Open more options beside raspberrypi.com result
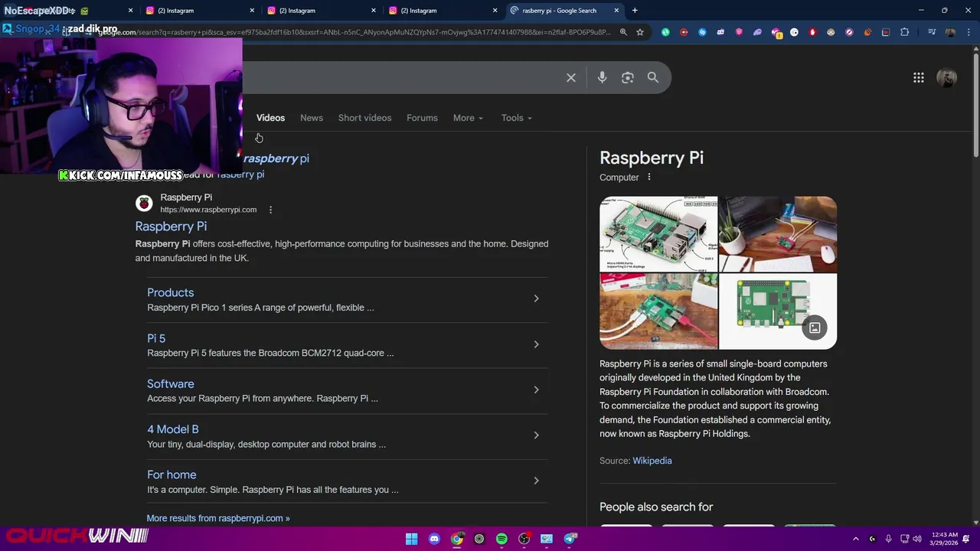 coord(270,210)
